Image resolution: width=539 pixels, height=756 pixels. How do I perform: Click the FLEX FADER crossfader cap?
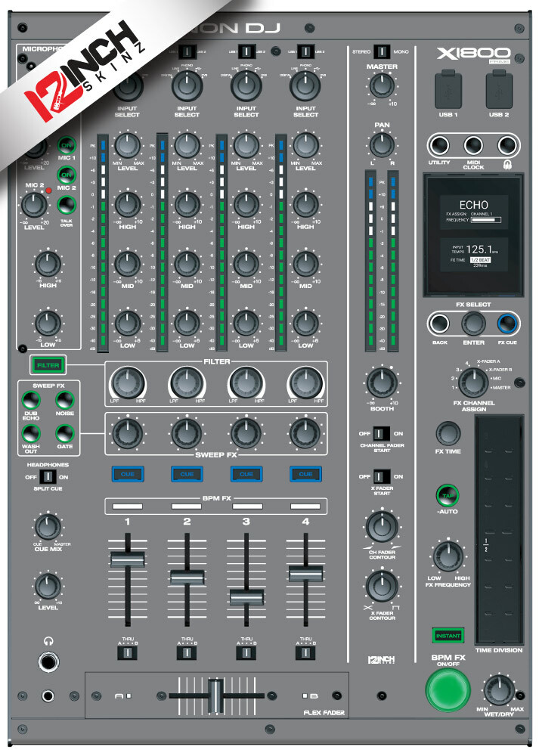pos(216,696)
